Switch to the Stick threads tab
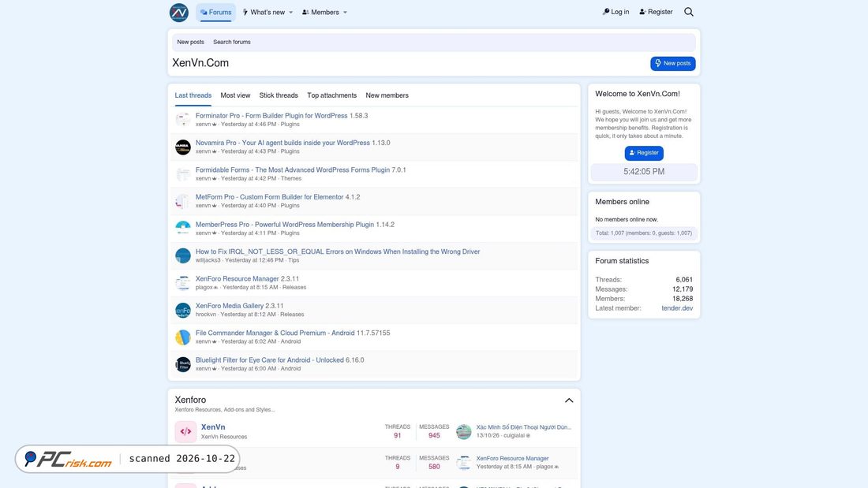 coord(279,95)
